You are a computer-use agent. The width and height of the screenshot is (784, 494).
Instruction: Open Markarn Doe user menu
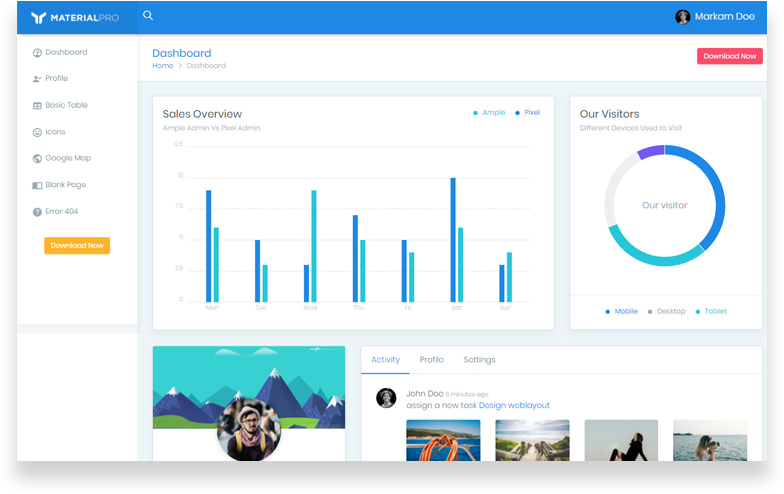(x=714, y=17)
